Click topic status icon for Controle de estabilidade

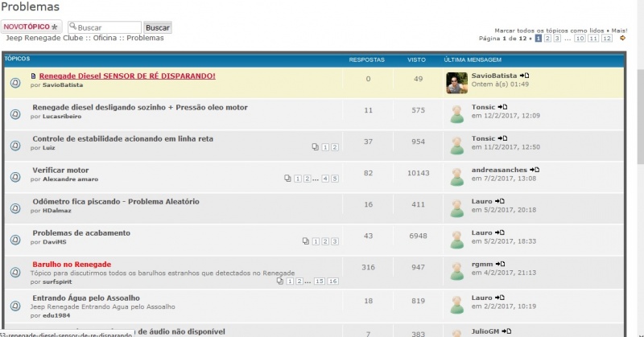[x=15, y=146]
